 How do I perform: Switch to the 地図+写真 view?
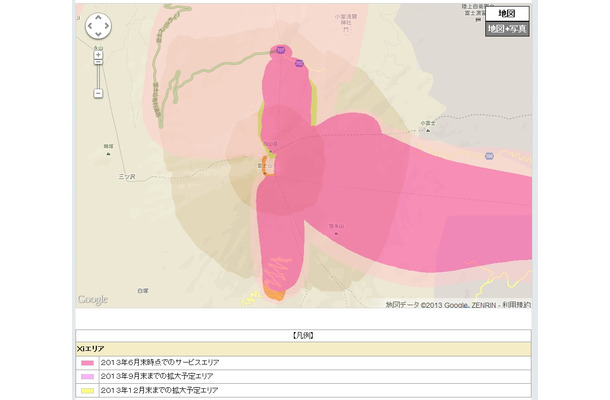click(507, 29)
